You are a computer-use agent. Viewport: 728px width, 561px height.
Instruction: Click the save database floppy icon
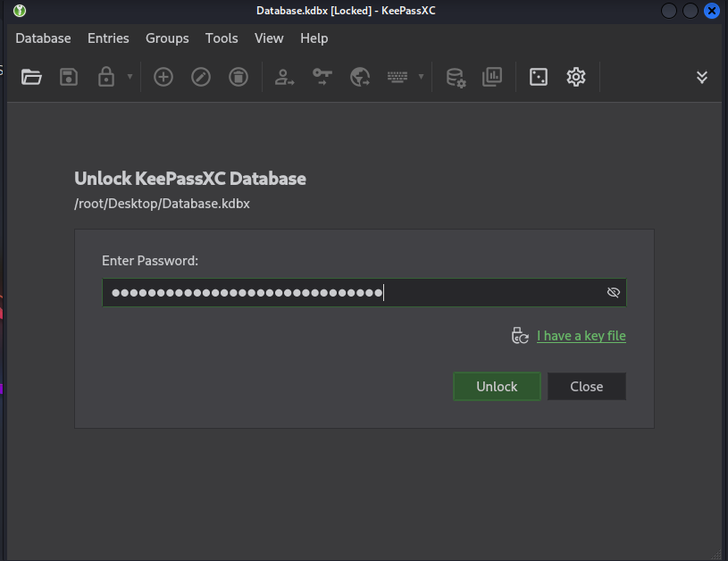69,77
